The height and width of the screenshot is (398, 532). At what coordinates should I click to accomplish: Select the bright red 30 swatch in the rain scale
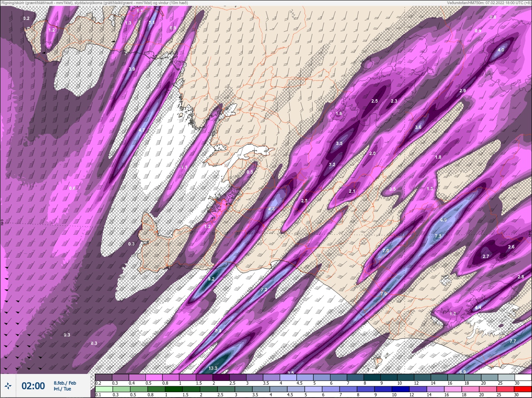coord(524,389)
